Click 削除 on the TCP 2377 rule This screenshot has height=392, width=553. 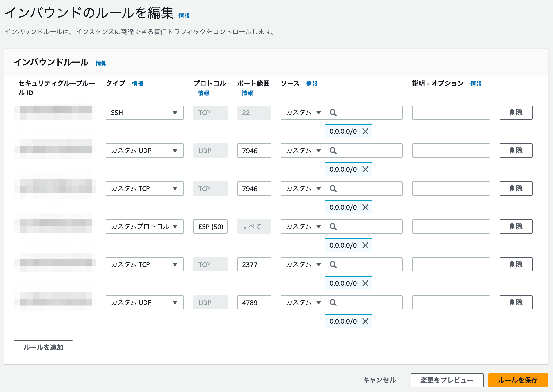[516, 264]
